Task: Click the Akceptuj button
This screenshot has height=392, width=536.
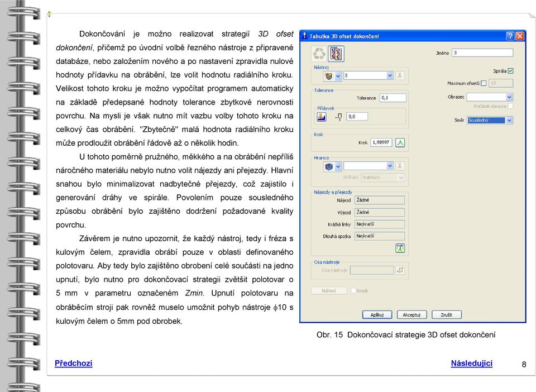Action: pyautogui.click(x=411, y=315)
